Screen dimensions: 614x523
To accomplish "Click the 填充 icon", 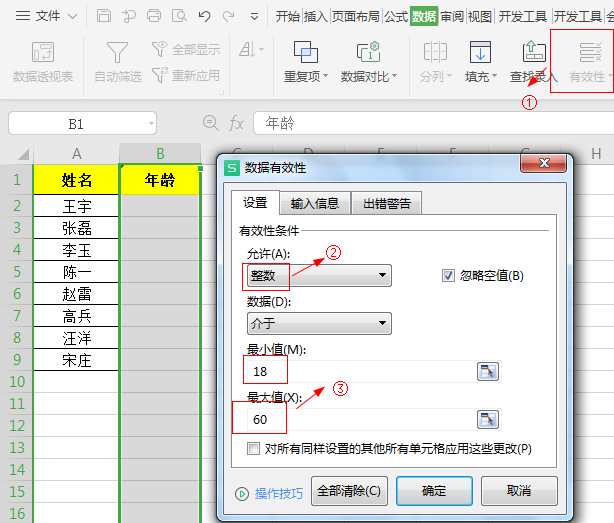I will click(480, 52).
